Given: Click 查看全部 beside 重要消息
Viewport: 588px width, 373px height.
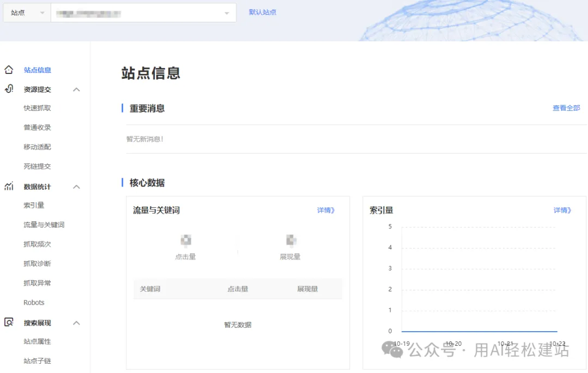Looking at the screenshot, I should click(566, 108).
